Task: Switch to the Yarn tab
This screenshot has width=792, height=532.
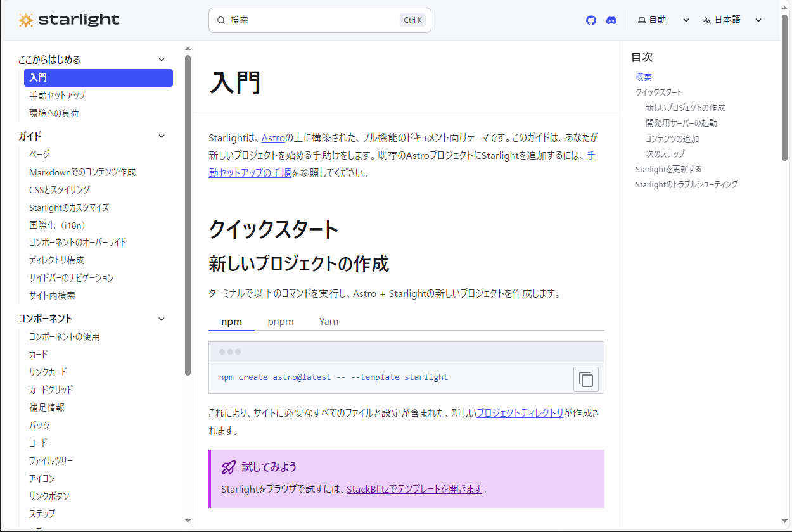Action: [x=329, y=322]
